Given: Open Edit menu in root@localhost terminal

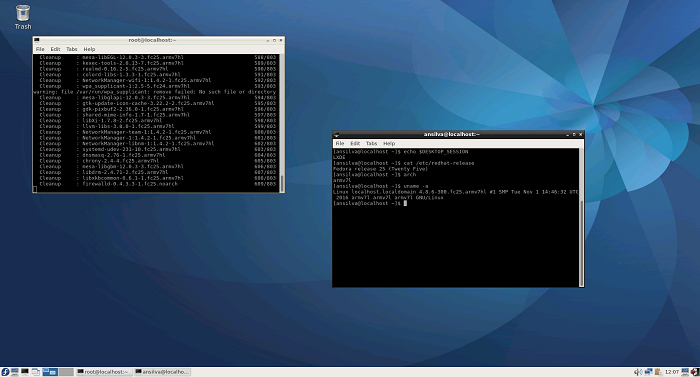Looking at the screenshot, I should coord(55,49).
